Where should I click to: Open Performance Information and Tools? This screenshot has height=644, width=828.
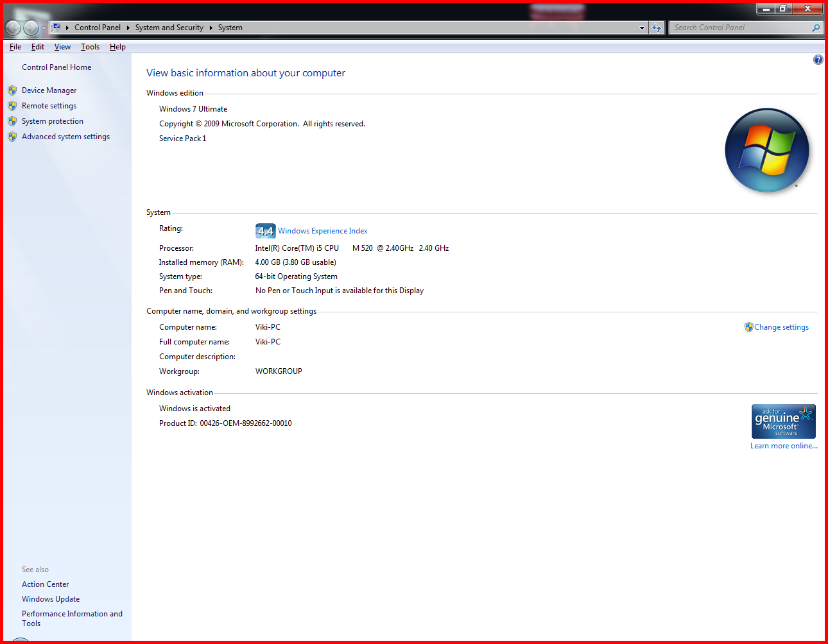pos(72,618)
